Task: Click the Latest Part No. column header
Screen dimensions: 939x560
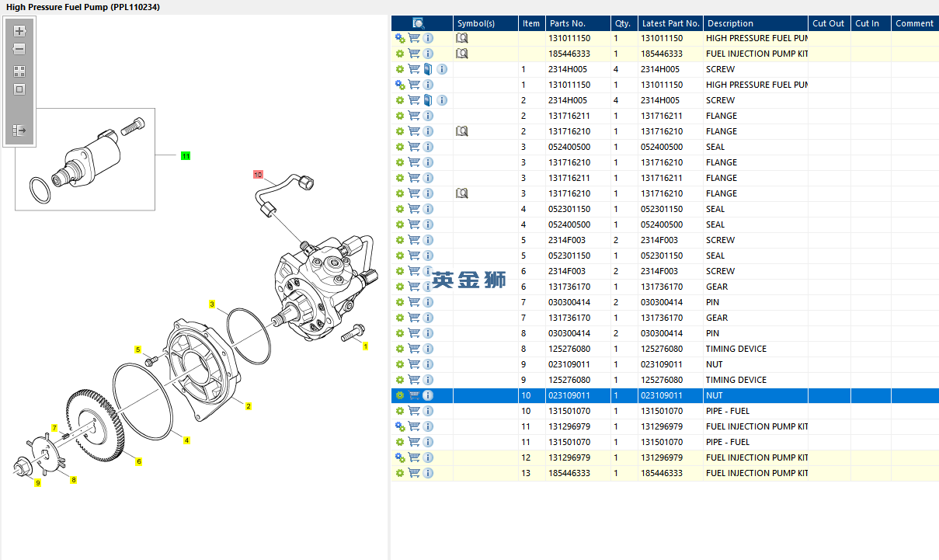Action: pyautogui.click(x=670, y=23)
